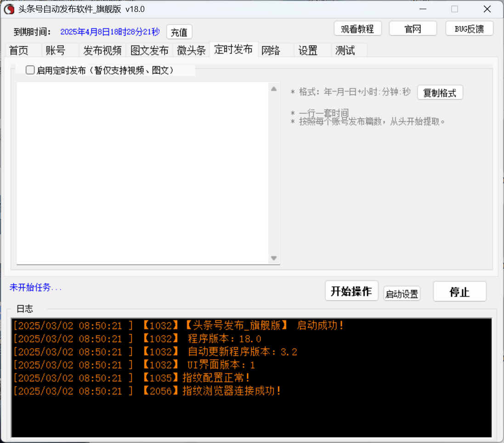The height and width of the screenshot is (443, 504).
Task: Click the expiry date 2025年4月8日 text
Action: pos(110,32)
